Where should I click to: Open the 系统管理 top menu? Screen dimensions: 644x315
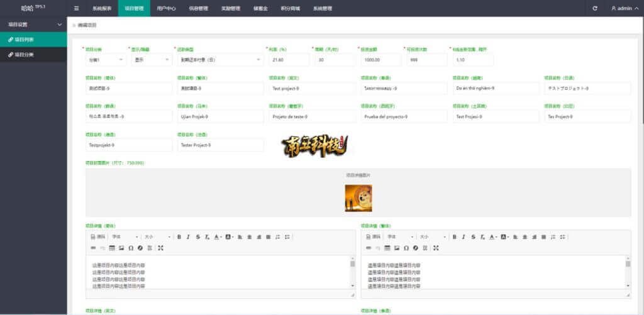[x=322, y=9]
